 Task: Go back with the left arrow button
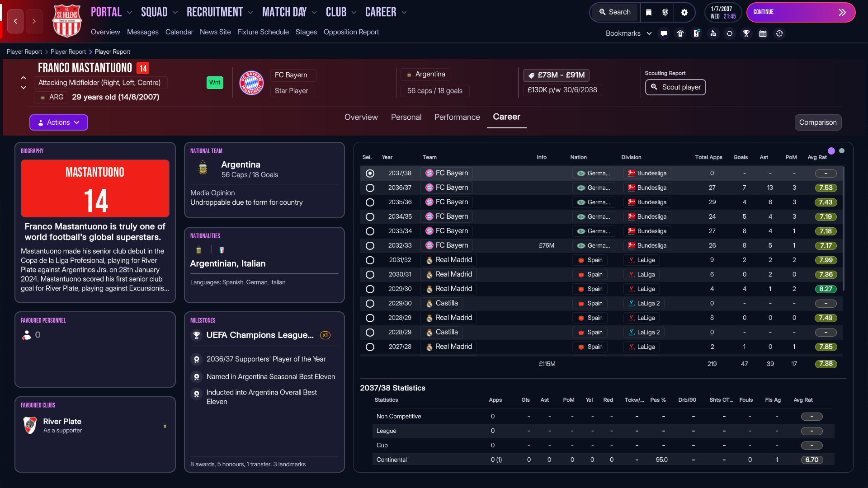pos(15,21)
